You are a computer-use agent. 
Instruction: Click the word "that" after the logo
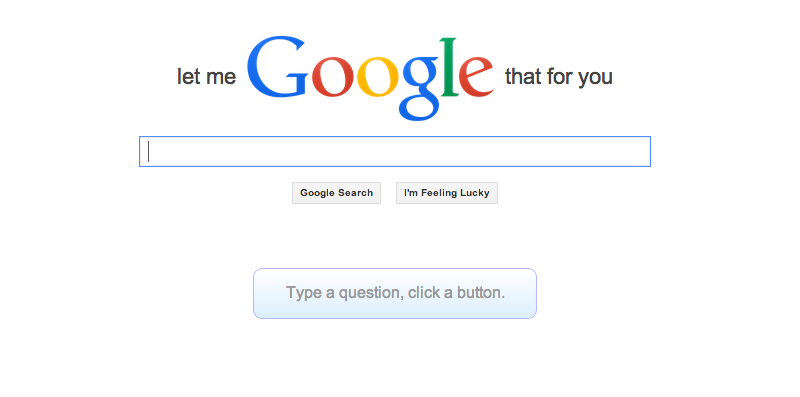point(523,77)
